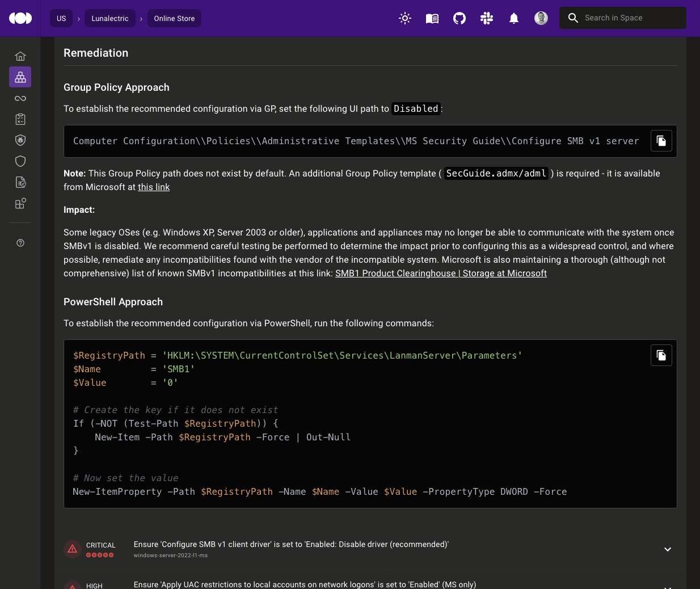Copy the Group Policy path code snippet
Screen dimensions: 700x589
pos(661,140)
